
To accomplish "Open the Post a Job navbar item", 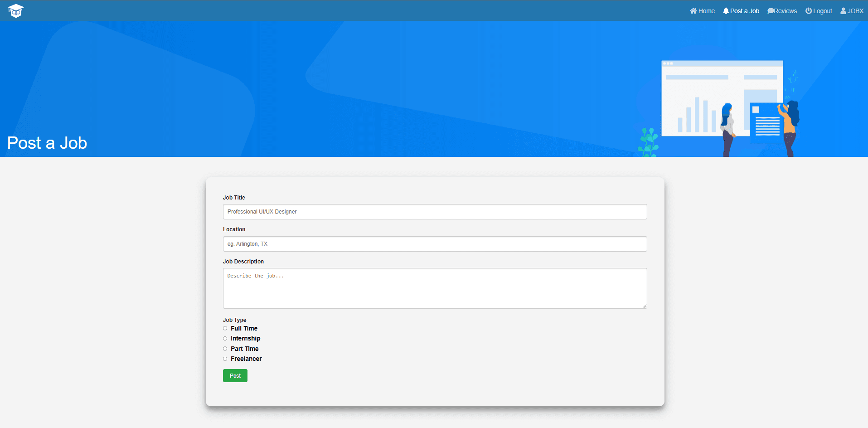I will pos(743,10).
